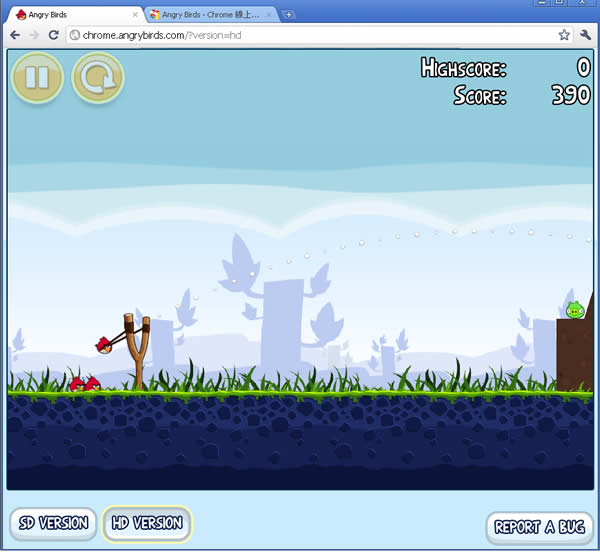600x552 pixels.
Task: Open the Chrome wrench menu
Action: point(585,35)
